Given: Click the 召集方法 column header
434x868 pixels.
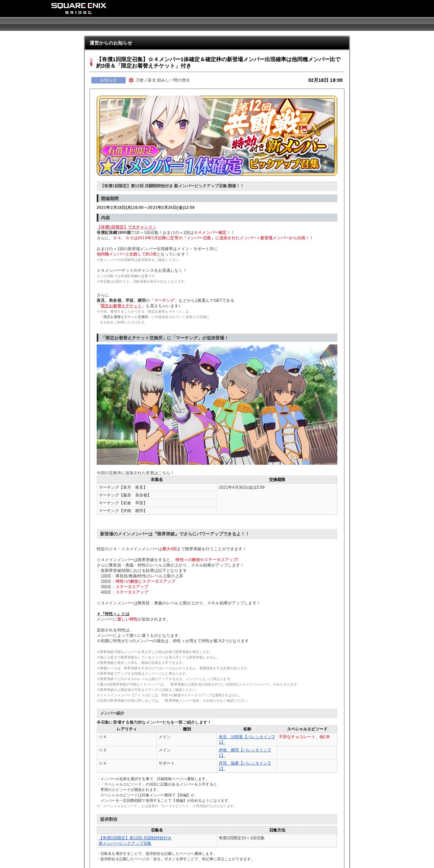Looking at the screenshot, I should point(277,830).
